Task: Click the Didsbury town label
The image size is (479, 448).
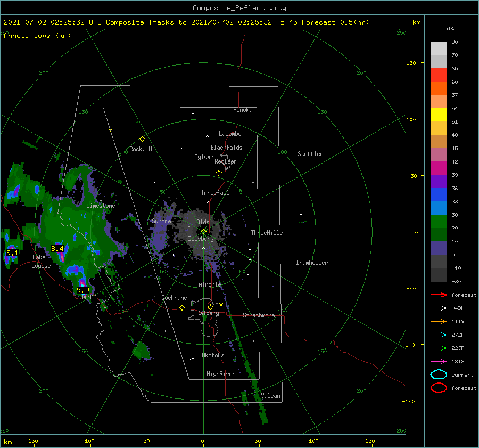Action: click(x=201, y=239)
